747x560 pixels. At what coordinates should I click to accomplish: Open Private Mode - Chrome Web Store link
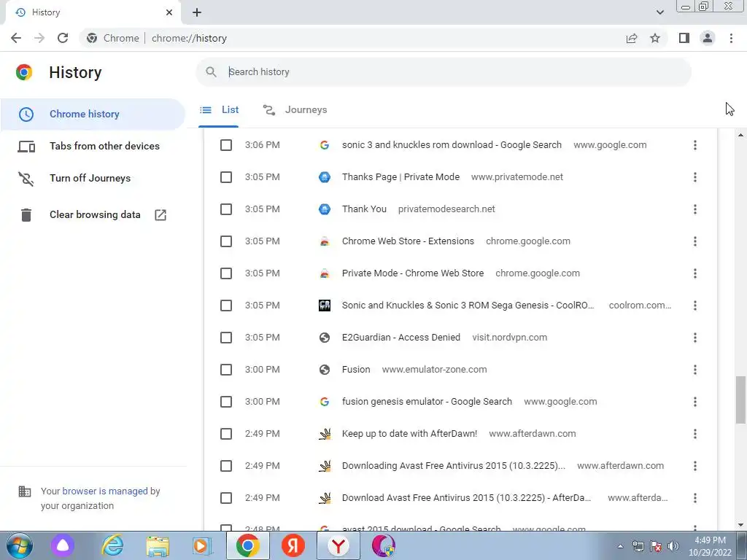[x=413, y=273]
